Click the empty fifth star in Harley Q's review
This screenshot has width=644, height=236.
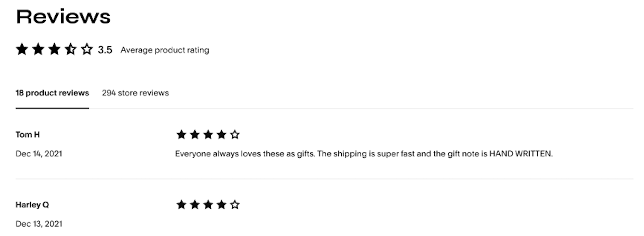pos(235,205)
